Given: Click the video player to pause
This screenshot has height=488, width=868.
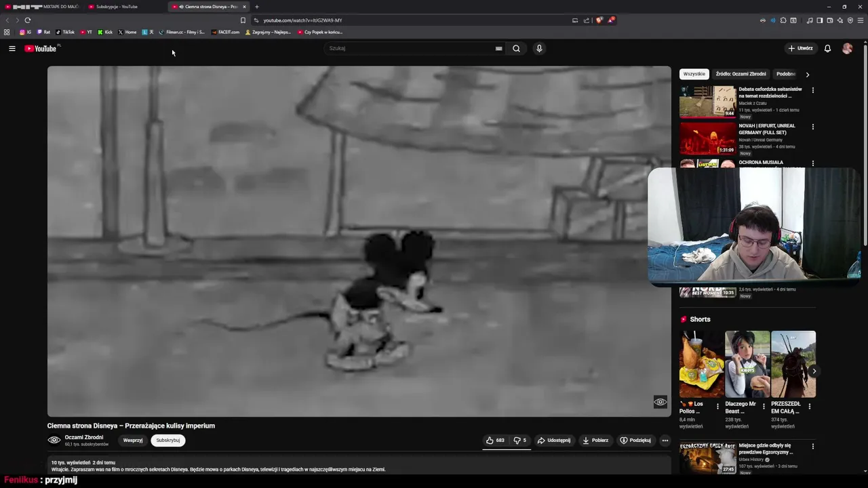Looking at the screenshot, I should point(359,241).
